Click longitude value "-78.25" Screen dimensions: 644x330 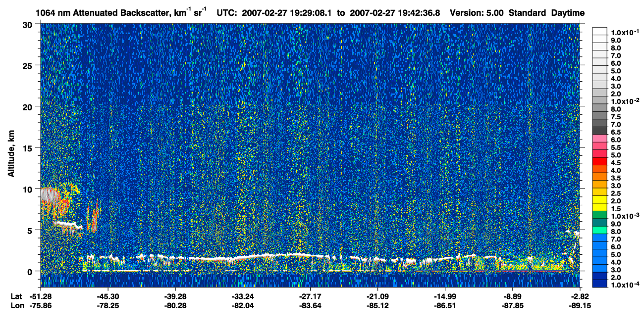(108, 305)
